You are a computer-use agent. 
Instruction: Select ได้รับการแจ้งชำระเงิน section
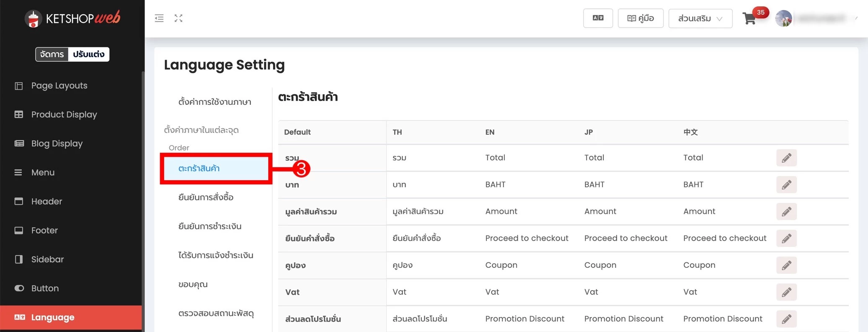[x=216, y=255]
